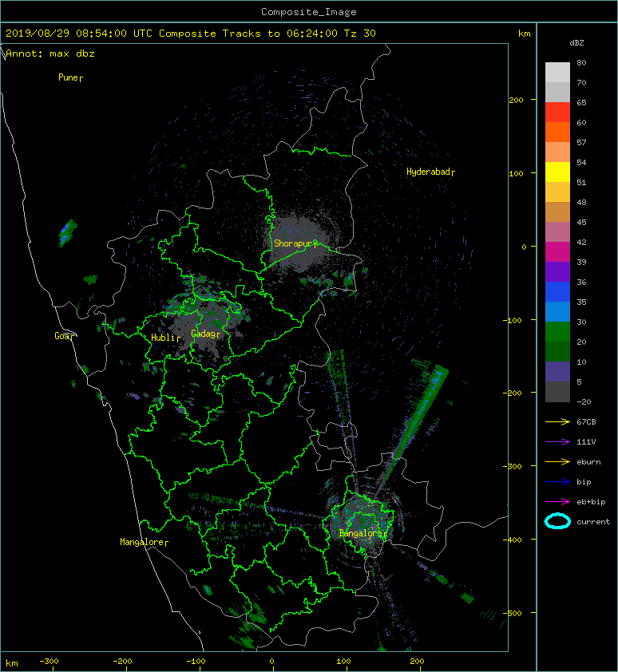The width and height of the screenshot is (618, 672).
Task: Pick the violet 39 dBZ color swatch
Action: 557,272
